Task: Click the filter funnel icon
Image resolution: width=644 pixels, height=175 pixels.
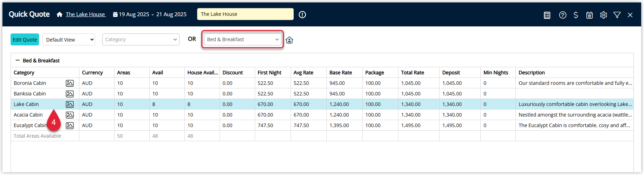Action: pos(617,15)
